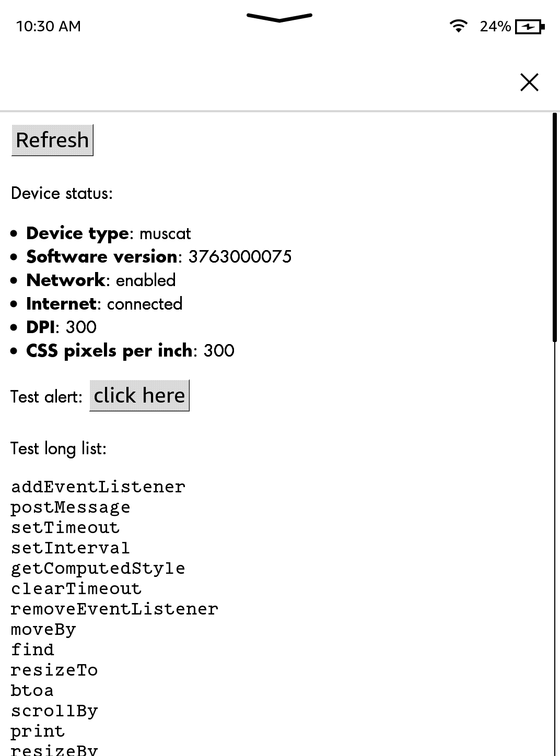Click the CSS pixels per inch line
Screen dimensions: 560x756
[130, 350]
